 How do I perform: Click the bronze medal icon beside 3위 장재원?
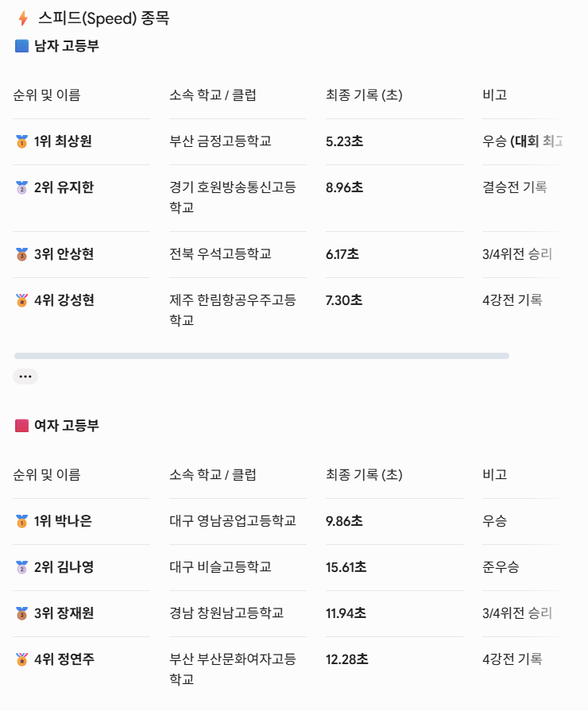pyautogui.click(x=21, y=613)
